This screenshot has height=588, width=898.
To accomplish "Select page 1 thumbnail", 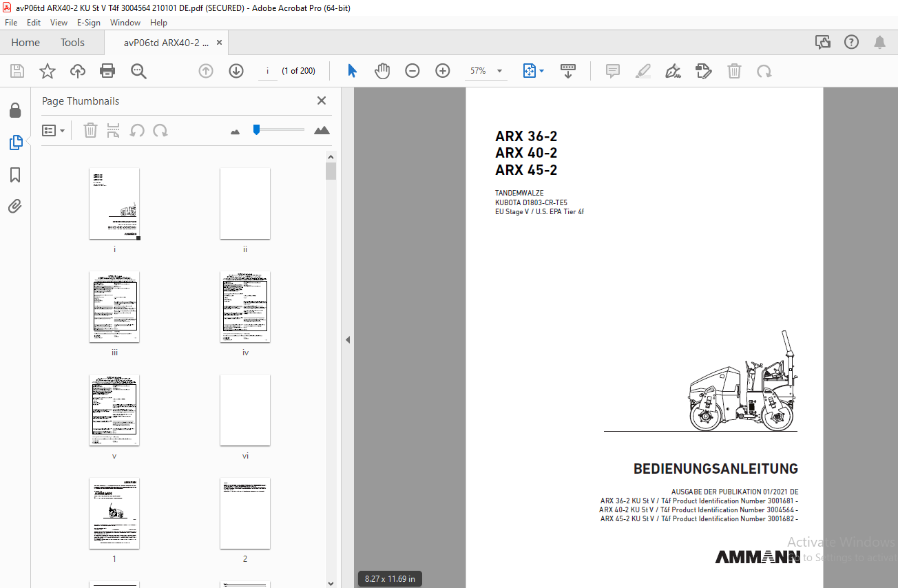I will point(114,514).
